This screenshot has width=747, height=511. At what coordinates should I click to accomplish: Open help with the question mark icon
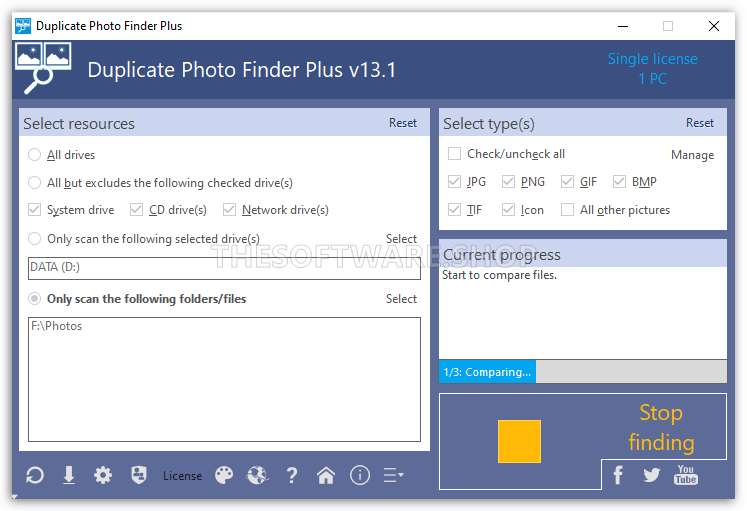pyautogui.click(x=292, y=475)
